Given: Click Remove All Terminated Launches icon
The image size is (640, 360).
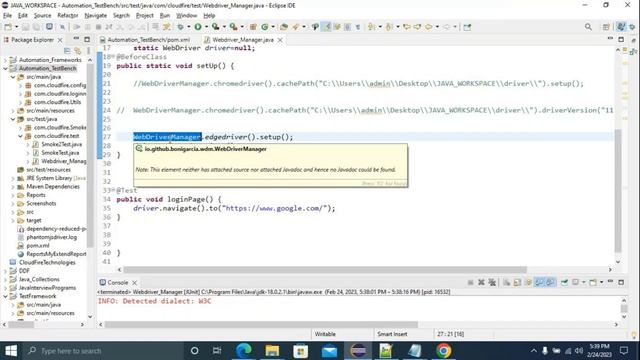Looking at the screenshot, I should (x=492, y=282).
